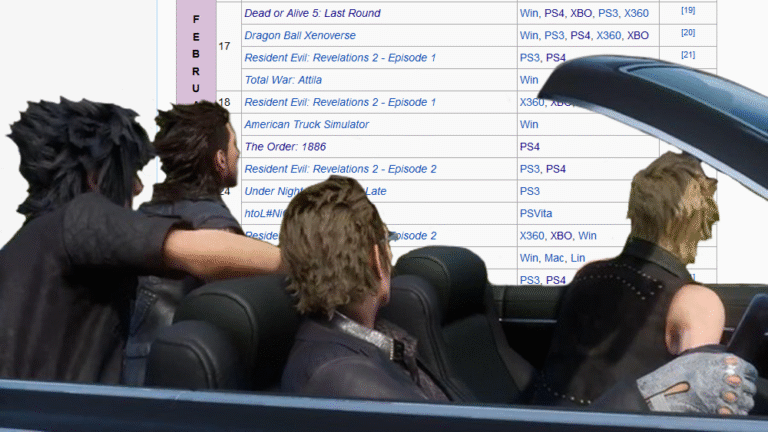The height and width of the screenshot is (432, 768).
Task: Click PS4 platform in The Order: 1886 row
Action: 529,146
